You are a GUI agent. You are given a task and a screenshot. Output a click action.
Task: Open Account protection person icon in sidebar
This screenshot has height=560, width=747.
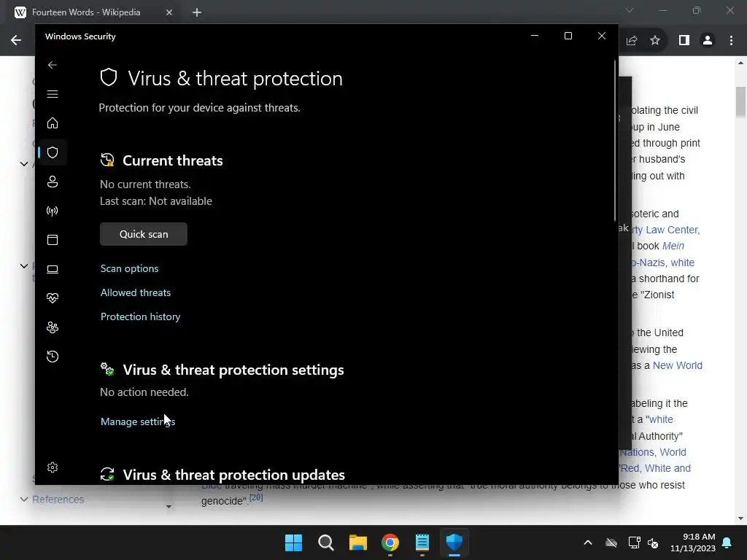[53, 182]
